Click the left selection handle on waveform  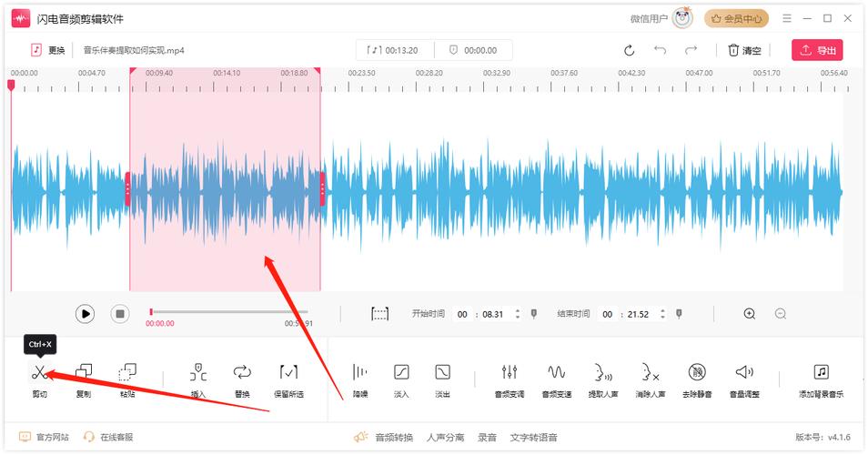[128, 188]
